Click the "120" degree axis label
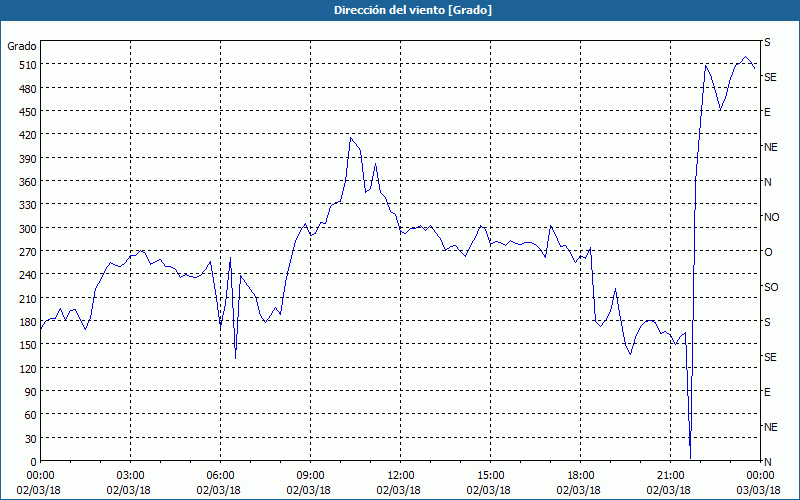Screen dimensions: 800x500 pyautogui.click(x=28, y=369)
